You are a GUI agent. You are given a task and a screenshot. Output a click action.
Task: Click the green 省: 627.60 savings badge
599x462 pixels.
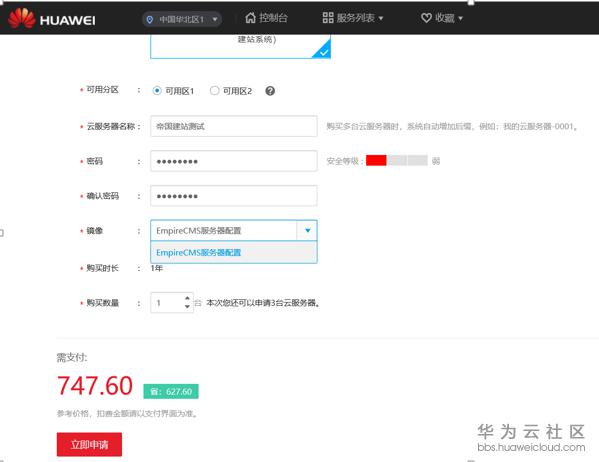(171, 391)
